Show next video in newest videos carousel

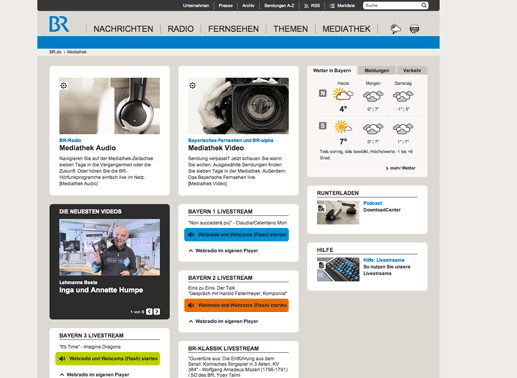click(x=157, y=312)
